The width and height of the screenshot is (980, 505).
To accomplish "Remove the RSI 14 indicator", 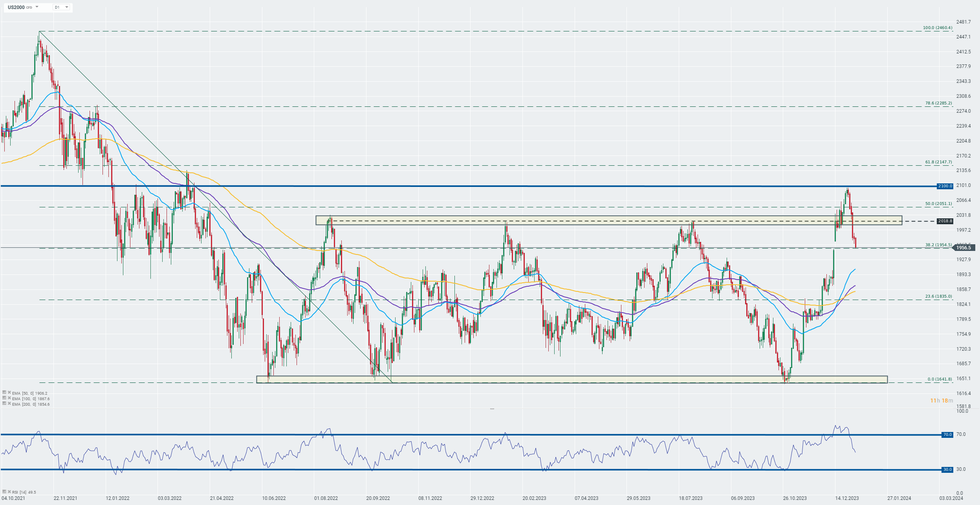I will [x=9, y=491].
